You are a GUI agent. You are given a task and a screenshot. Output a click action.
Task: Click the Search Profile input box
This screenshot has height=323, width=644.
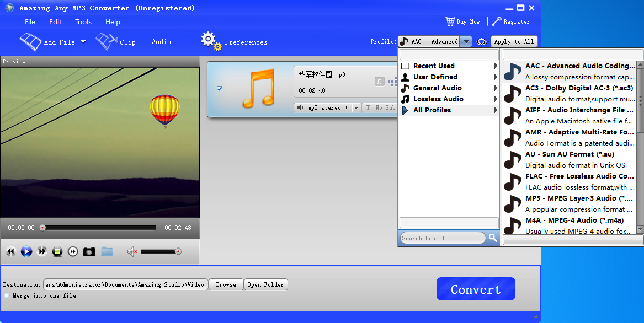click(x=441, y=238)
